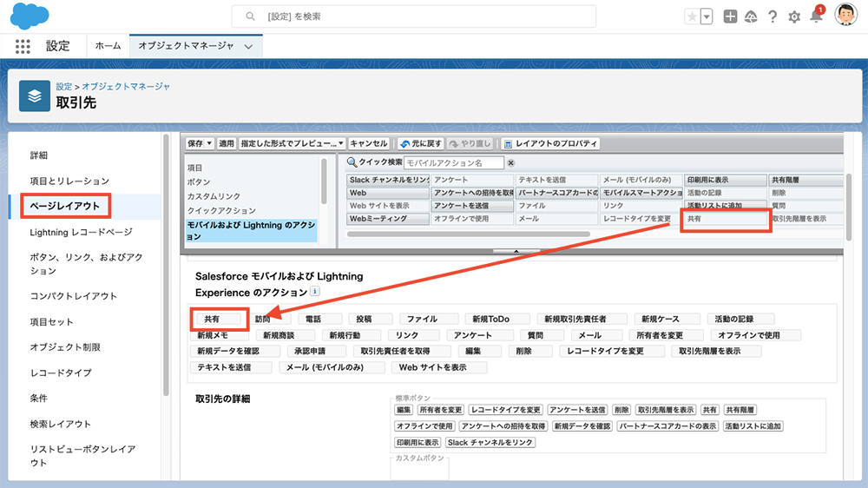Select 共有階層 palette item
Screen dimensions: 868x488
[x=806, y=180]
